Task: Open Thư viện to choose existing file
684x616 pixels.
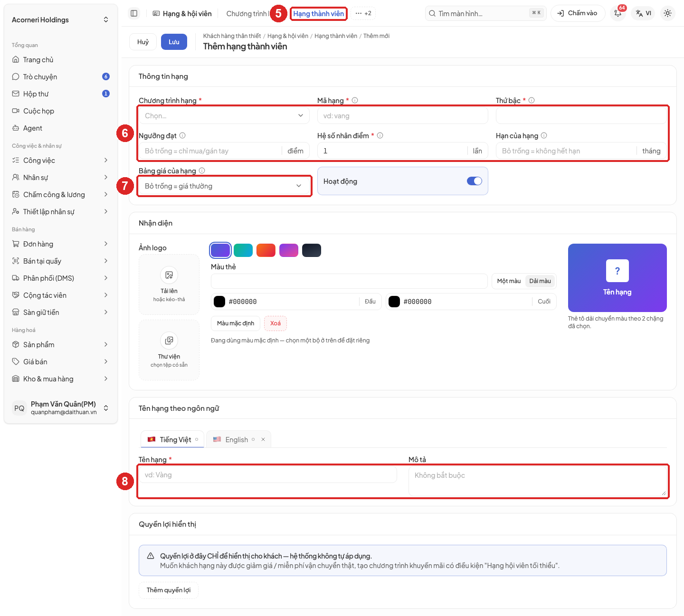Action: pos(169,350)
